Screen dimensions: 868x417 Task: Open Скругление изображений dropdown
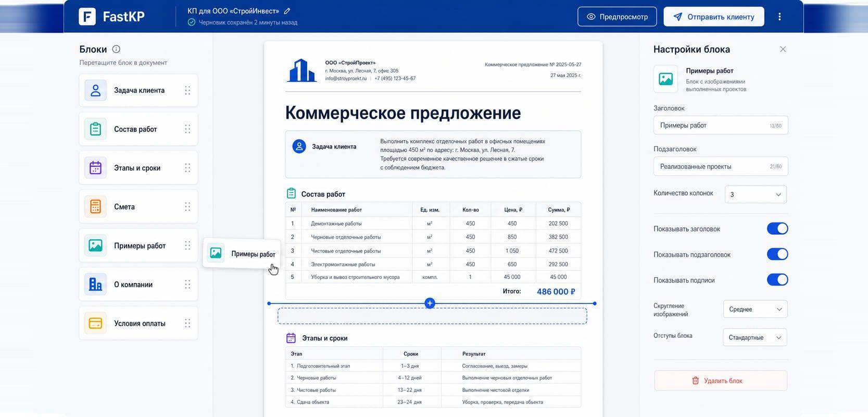[x=755, y=309]
